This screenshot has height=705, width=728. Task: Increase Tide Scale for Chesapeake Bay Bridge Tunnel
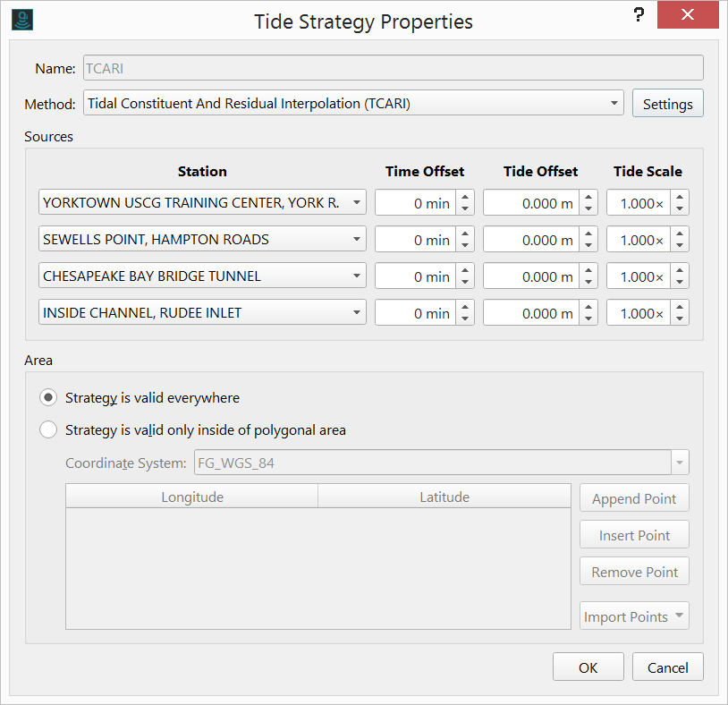point(681,271)
